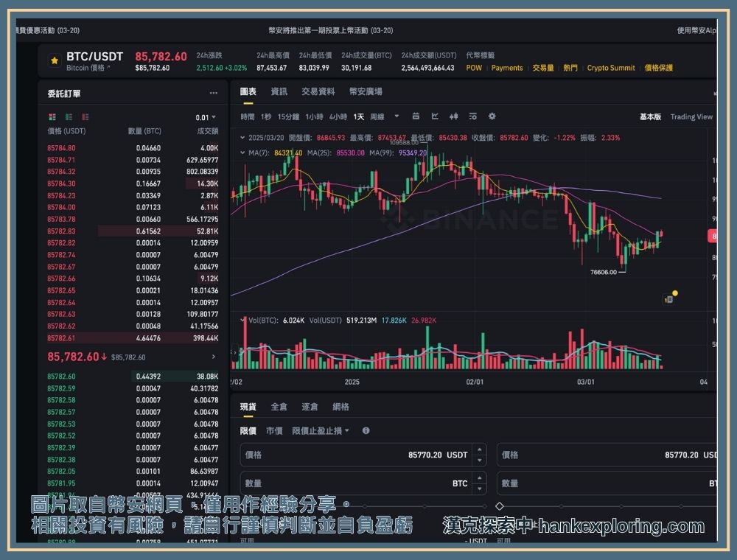Click the buy 價格 input field

pos(363,455)
